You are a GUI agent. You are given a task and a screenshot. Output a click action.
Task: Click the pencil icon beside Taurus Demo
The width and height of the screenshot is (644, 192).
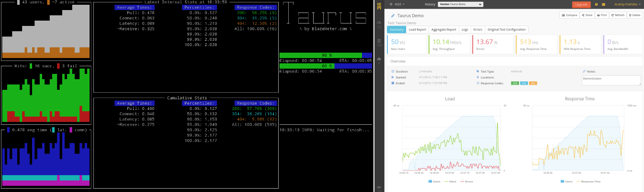(x=393, y=15)
